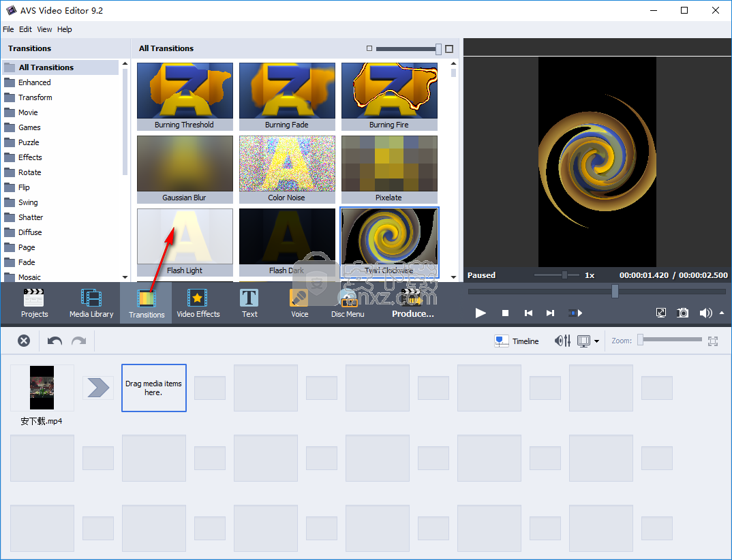
Task: Choose the Flash Dark transition
Action: (x=287, y=243)
